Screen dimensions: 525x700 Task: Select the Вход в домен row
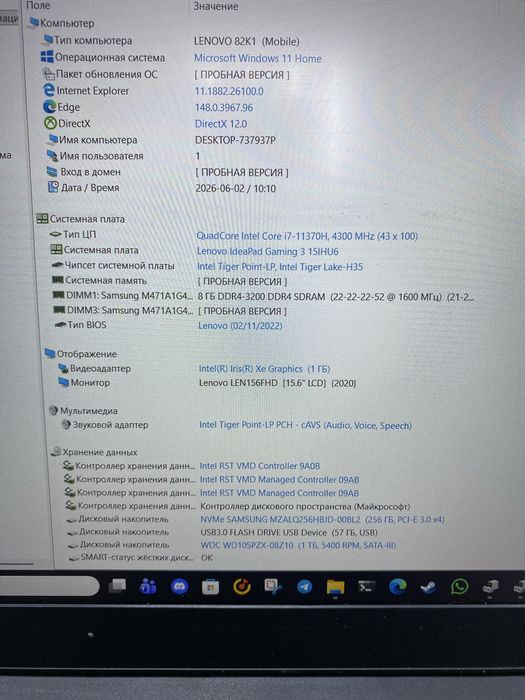[168, 172]
